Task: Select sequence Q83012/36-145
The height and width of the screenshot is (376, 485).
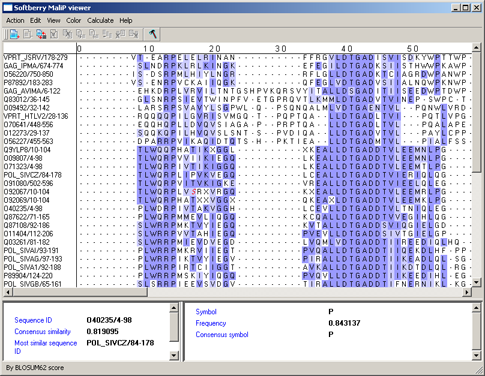Action: pos(27,99)
